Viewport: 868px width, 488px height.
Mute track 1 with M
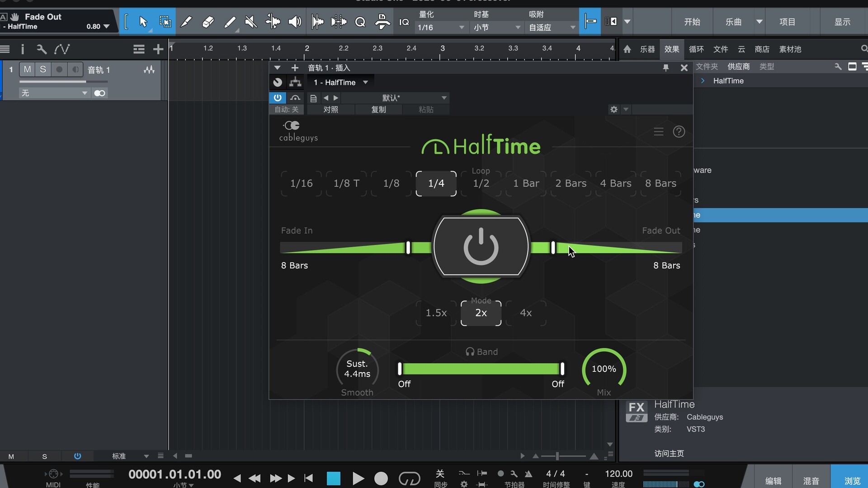pyautogui.click(x=28, y=69)
